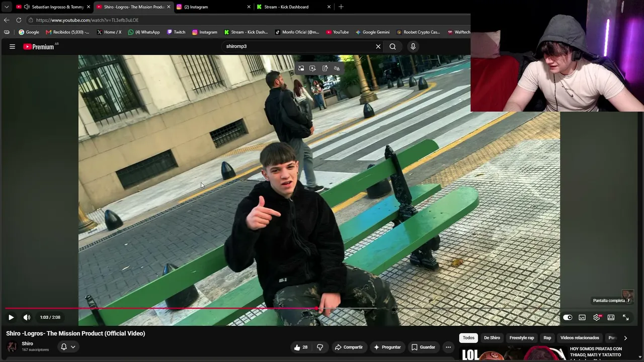The width and height of the screenshot is (644, 362).
Task: Enter full screen with the expand-arrows icon
Action: (625, 317)
